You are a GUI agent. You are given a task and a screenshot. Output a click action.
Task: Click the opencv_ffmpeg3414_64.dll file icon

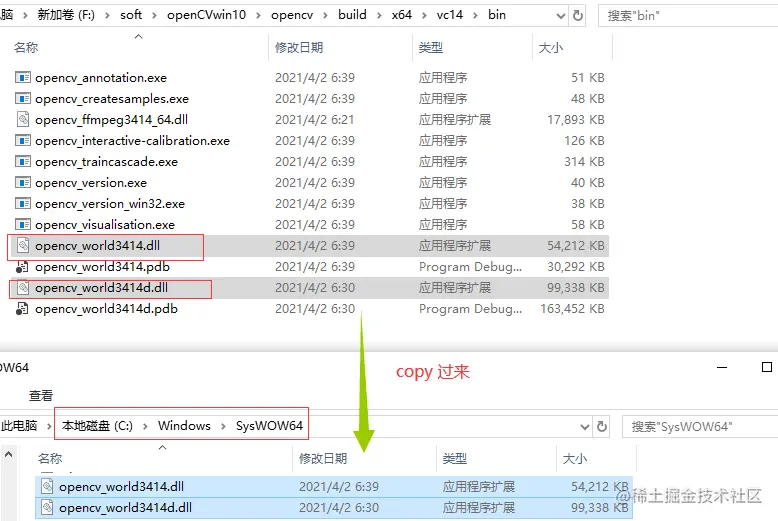(x=23, y=119)
